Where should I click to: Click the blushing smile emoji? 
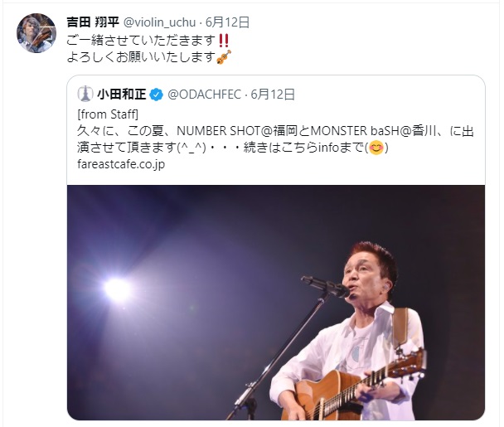click(376, 148)
